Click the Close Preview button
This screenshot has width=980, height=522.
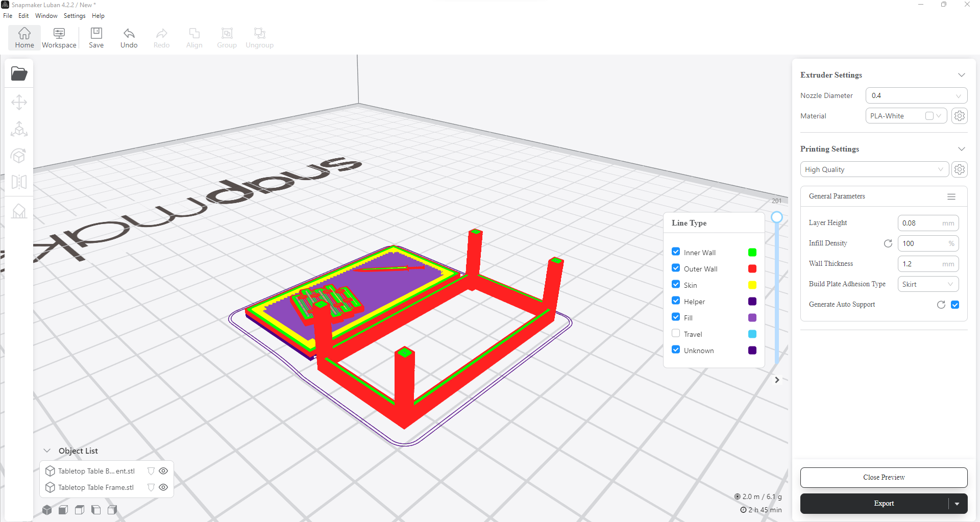(884, 478)
